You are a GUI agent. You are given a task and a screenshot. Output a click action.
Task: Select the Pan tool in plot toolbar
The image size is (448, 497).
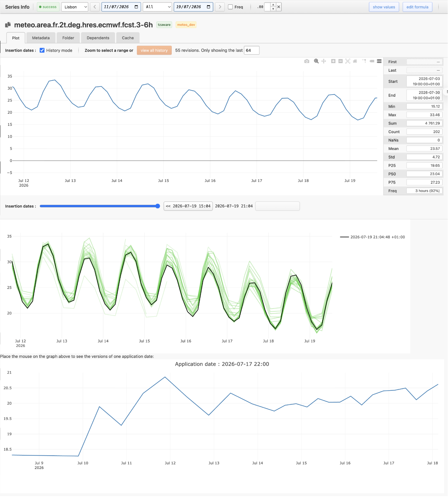pos(324,61)
